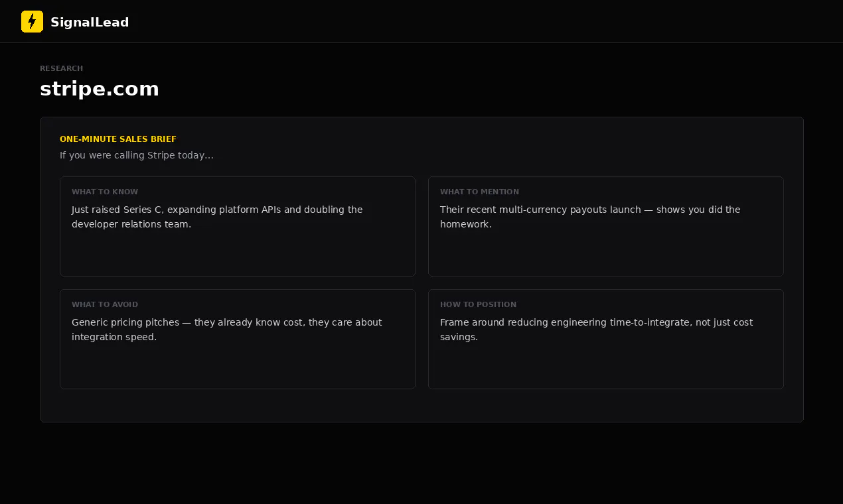
Task: Select the 'Just raised Series C' paragraph
Action: coord(217,217)
